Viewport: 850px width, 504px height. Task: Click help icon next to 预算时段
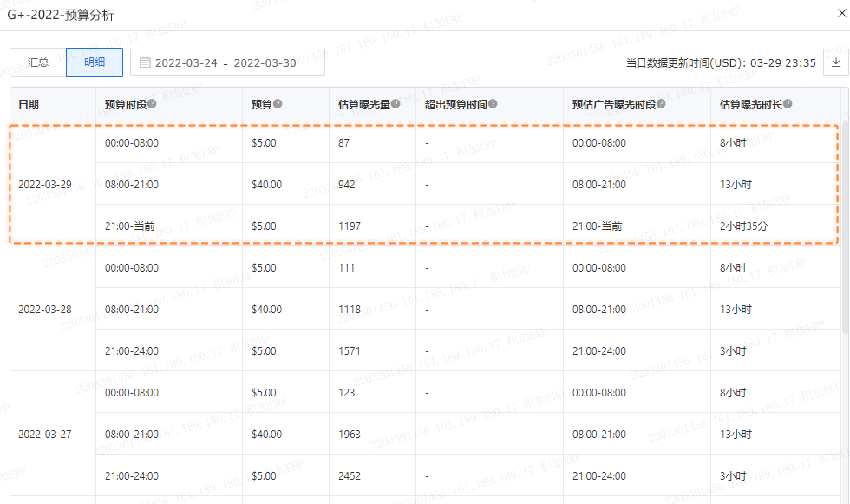[x=152, y=104]
